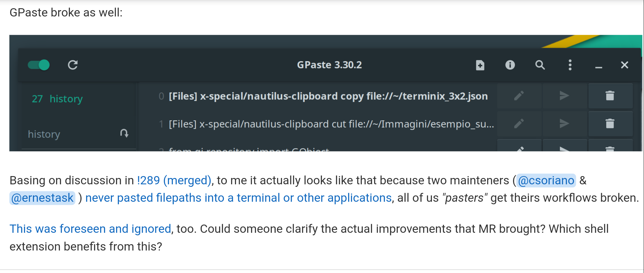Open the GPaste info about icon
644x273 pixels.
(x=510, y=65)
